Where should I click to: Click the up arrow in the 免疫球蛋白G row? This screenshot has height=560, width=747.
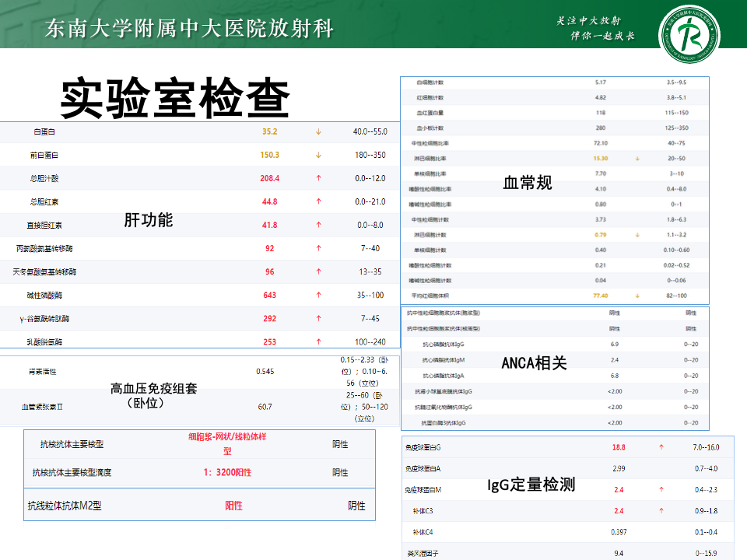[661, 447]
